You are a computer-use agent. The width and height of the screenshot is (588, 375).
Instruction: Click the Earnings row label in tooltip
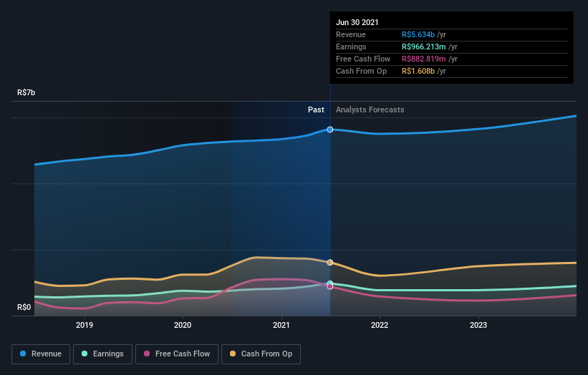351,47
